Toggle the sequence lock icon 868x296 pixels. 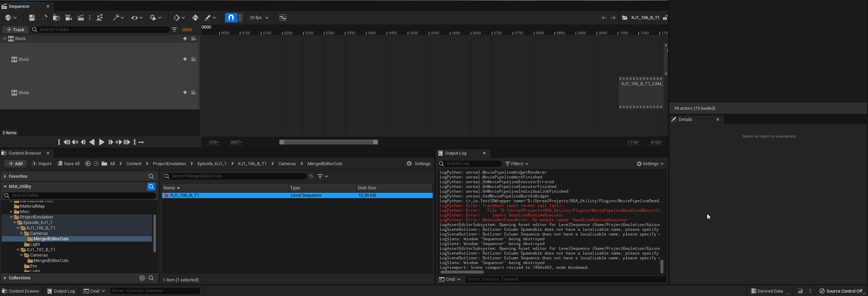tap(665, 18)
